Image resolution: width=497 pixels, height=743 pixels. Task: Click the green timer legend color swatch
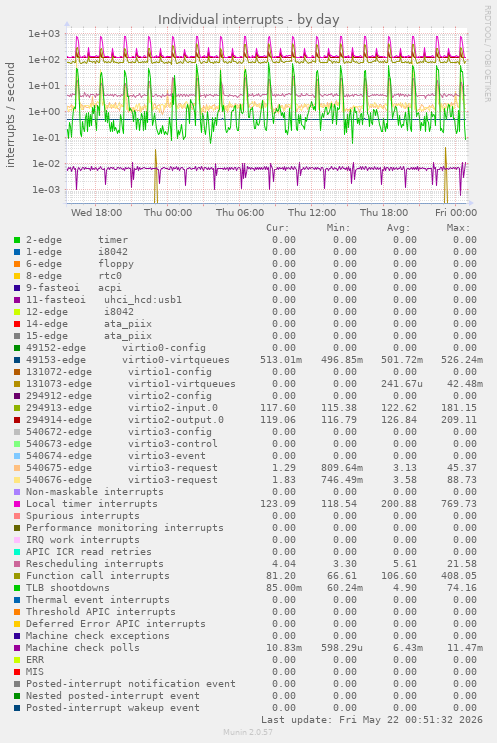pos(17,240)
